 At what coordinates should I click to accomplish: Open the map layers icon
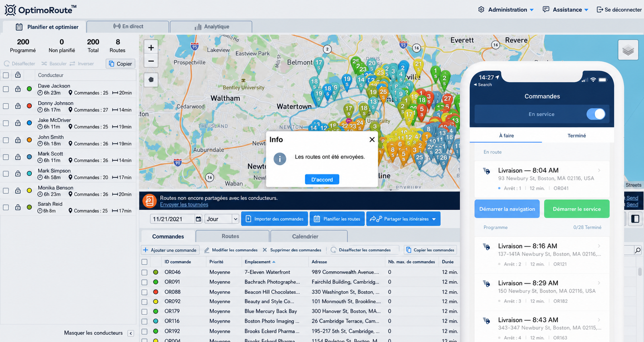coord(628,50)
